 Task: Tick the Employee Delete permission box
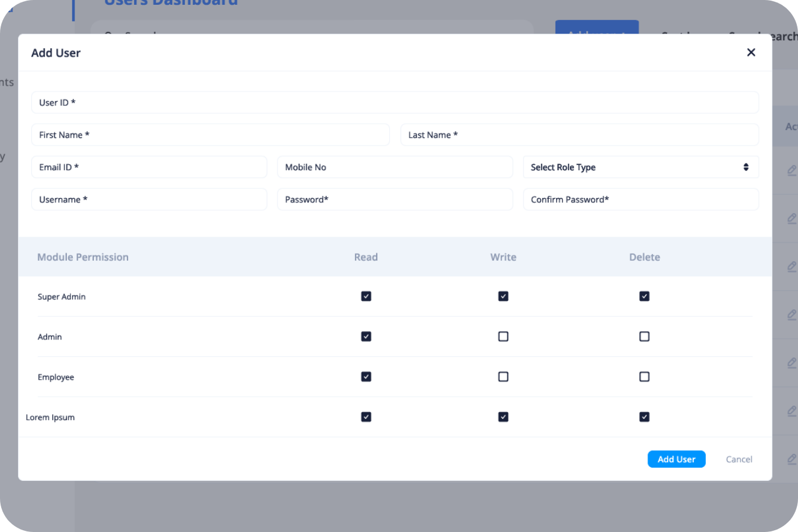(644, 377)
